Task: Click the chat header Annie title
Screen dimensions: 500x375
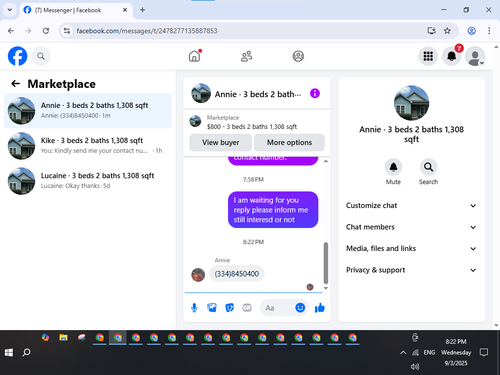Action: pos(258,94)
